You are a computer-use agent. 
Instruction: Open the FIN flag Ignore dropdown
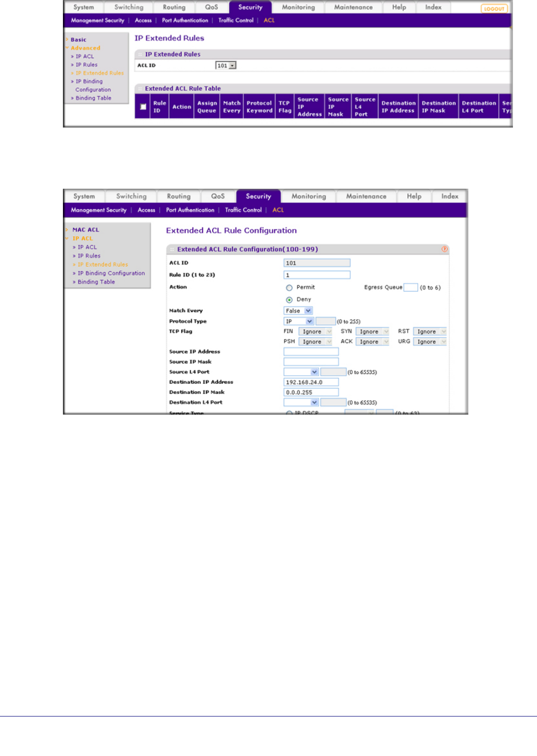click(315, 332)
